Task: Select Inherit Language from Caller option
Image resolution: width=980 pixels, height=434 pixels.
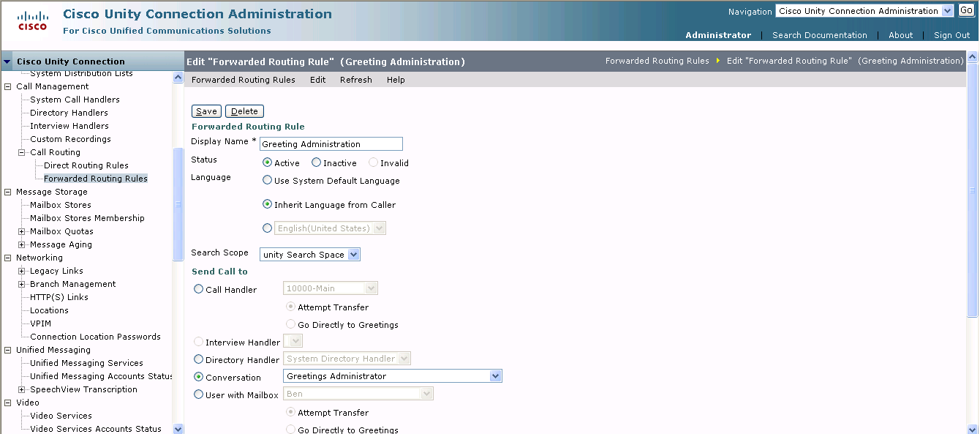Action: (267, 205)
